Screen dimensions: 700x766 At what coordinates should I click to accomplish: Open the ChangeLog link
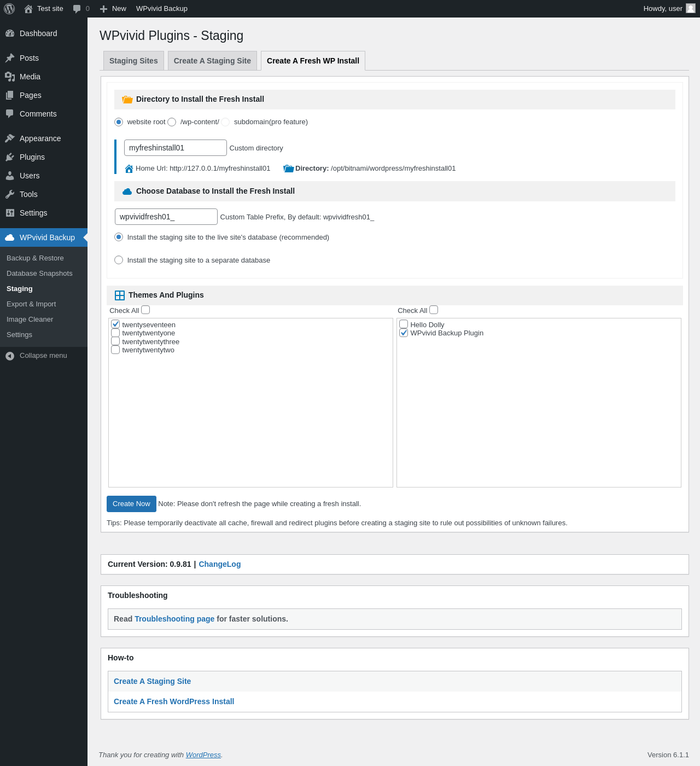pos(219,564)
